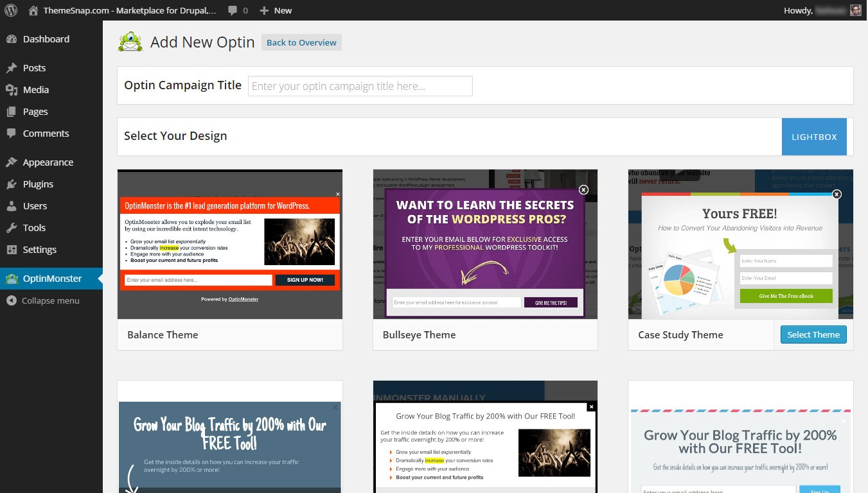Click the optin campaign title input
The height and width of the screenshot is (493, 868).
click(360, 85)
